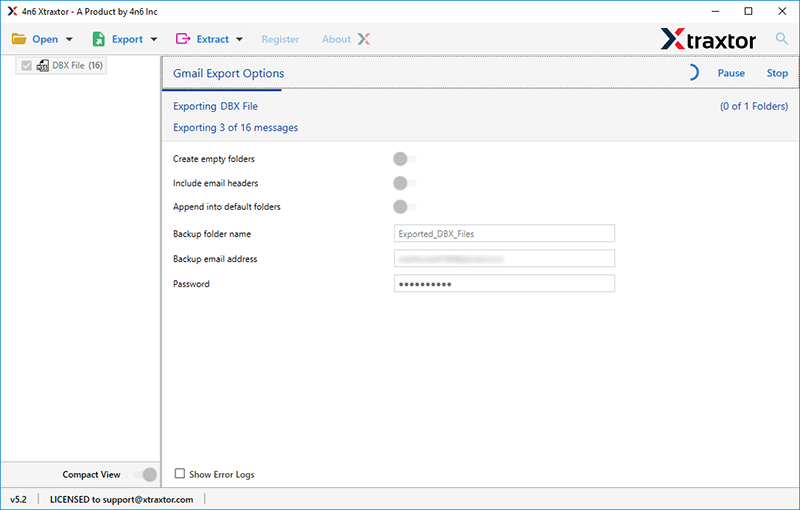Stop the export process
This screenshot has height=510, width=800.
pyautogui.click(x=777, y=73)
